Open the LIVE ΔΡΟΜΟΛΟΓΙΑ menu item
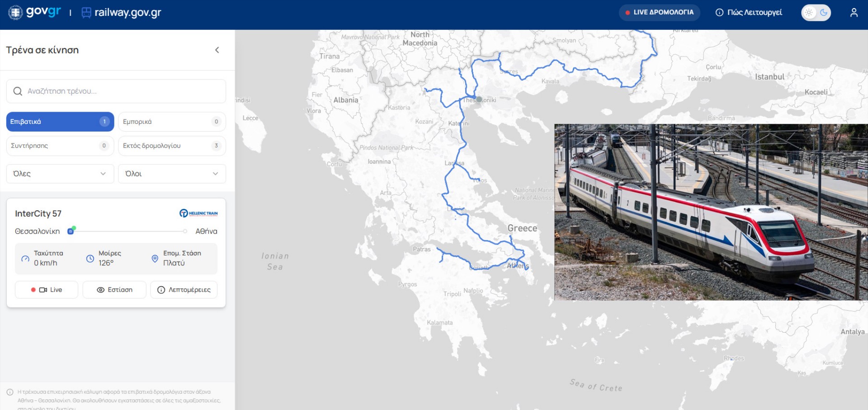The height and width of the screenshot is (410, 868). click(659, 12)
